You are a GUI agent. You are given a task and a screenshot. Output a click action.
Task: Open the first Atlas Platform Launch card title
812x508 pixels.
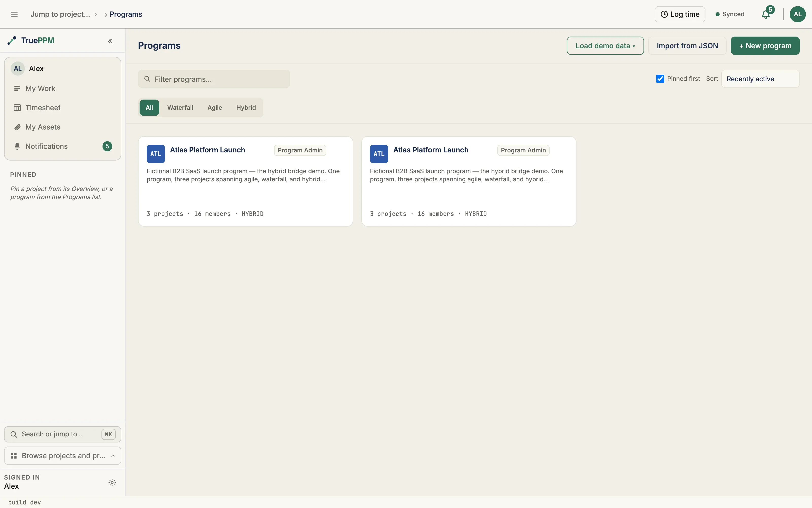pos(207,150)
